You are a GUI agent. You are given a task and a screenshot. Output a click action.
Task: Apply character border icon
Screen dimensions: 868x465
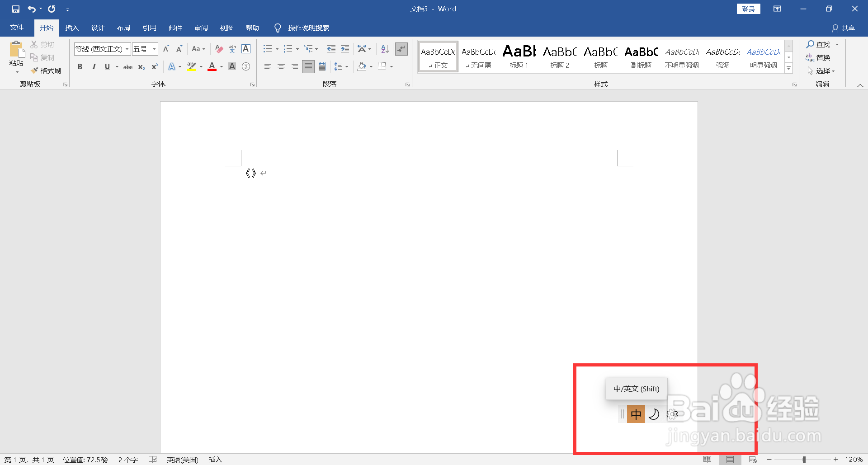click(246, 49)
